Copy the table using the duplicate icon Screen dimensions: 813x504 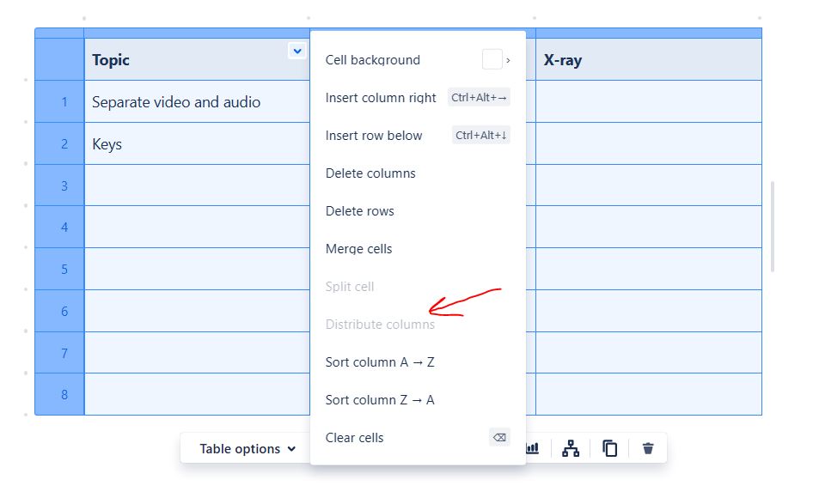click(x=609, y=447)
